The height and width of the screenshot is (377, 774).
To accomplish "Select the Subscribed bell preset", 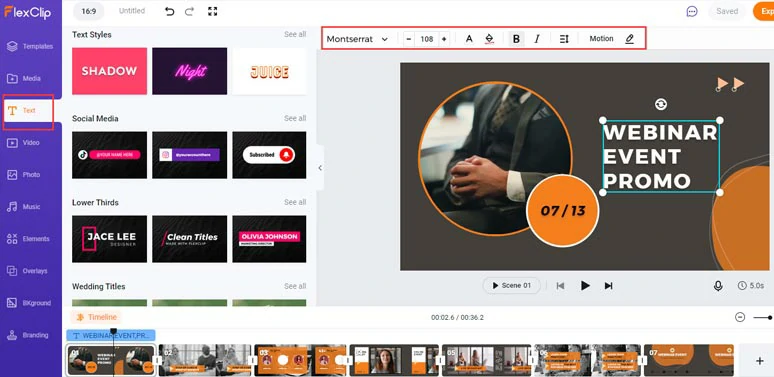I will (x=270, y=155).
